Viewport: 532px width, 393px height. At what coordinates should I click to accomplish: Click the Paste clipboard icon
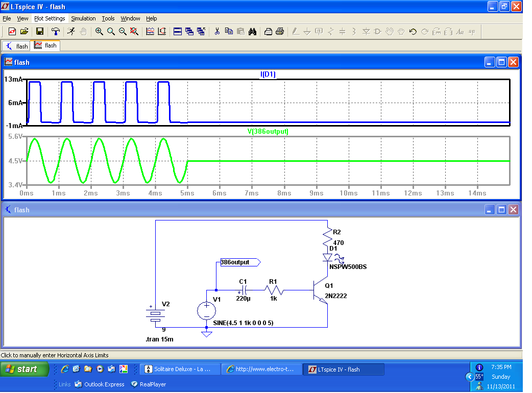pos(240,32)
